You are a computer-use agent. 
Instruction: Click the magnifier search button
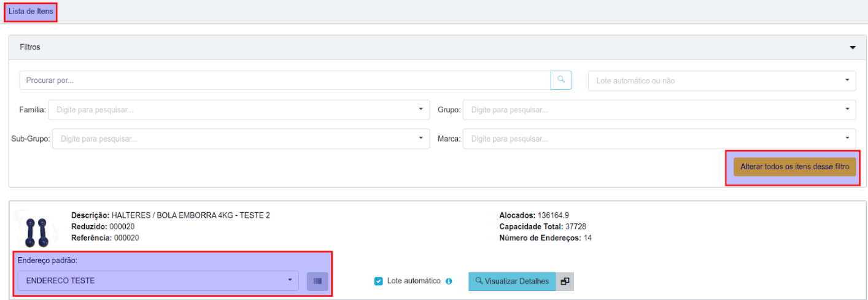click(561, 80)
